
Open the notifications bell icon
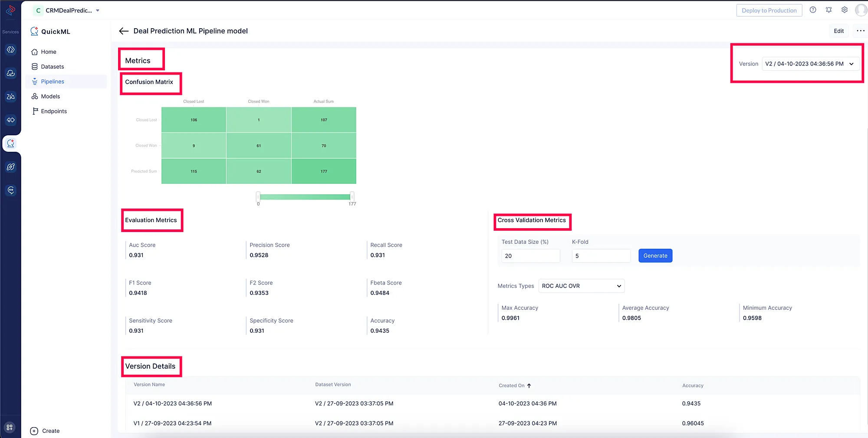point(829,10)
